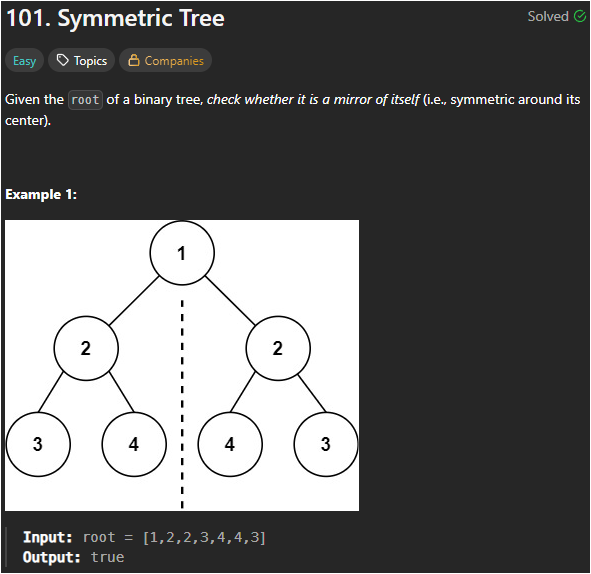
Task: Expand the locked Companies section
Action: click(165, 60)
